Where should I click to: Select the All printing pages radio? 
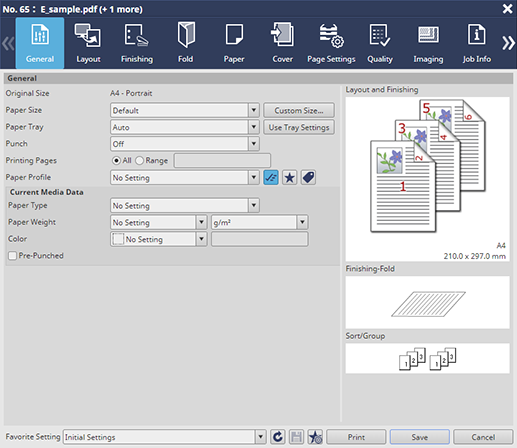pyautogui.click(x=116, y=161)
